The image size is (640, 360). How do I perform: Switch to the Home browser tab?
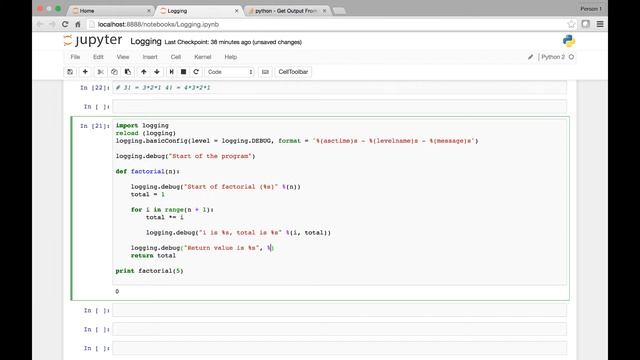pyautogui.click(x=110, y=11)
